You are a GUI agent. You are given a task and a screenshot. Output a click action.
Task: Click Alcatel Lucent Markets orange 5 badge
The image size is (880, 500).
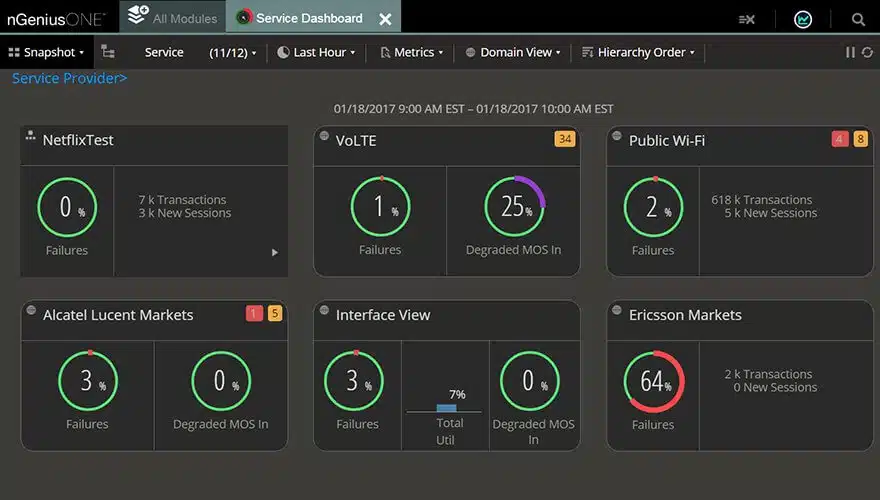pos(274,313)
